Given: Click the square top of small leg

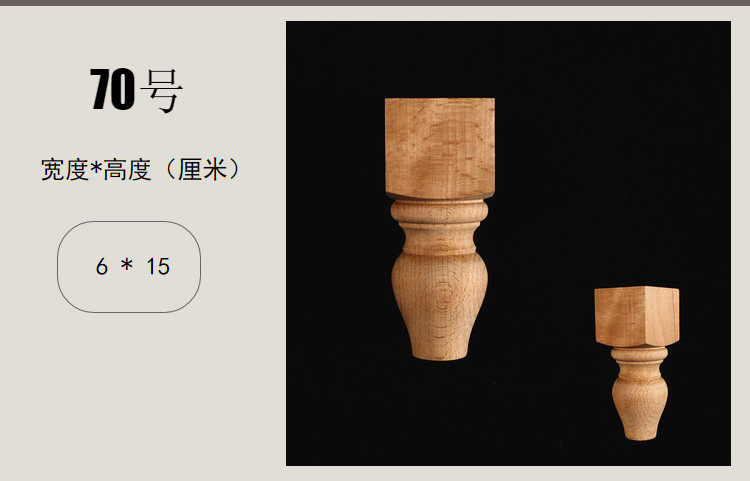Looking at the screenshot, I should coord(637,316).
